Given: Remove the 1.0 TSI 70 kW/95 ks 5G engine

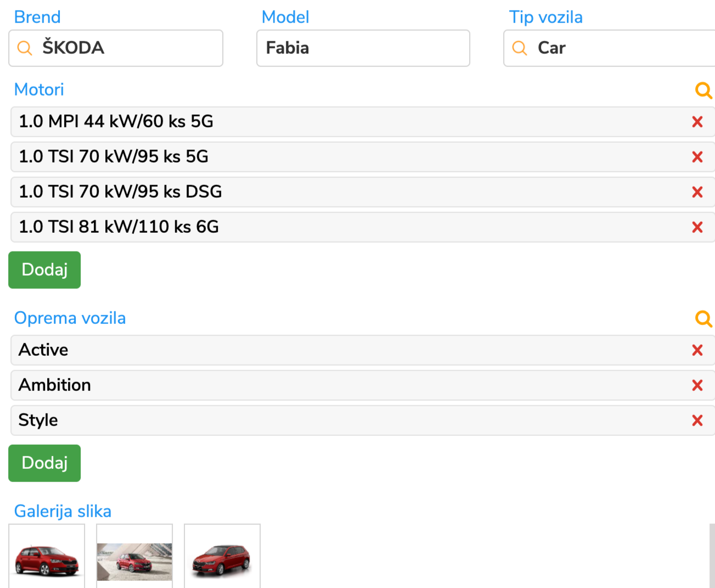Looking at the screenshot, I should coord(697,157).
